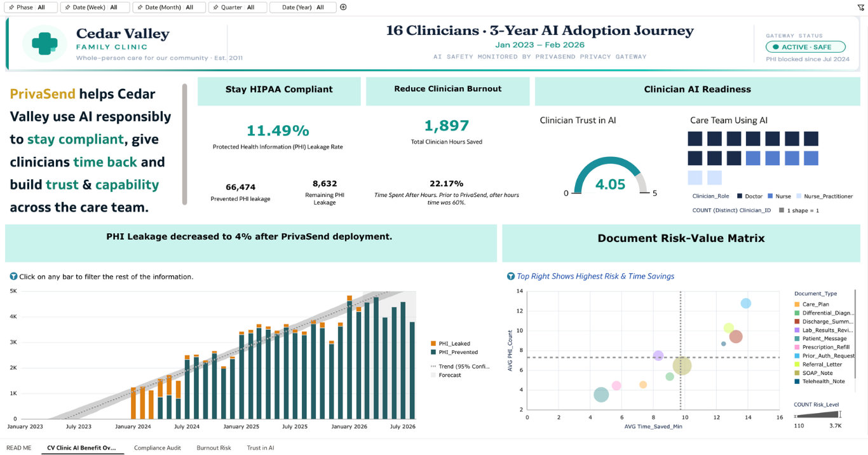Click the 22.17% Time Spent After Hours value

(447, 184)
